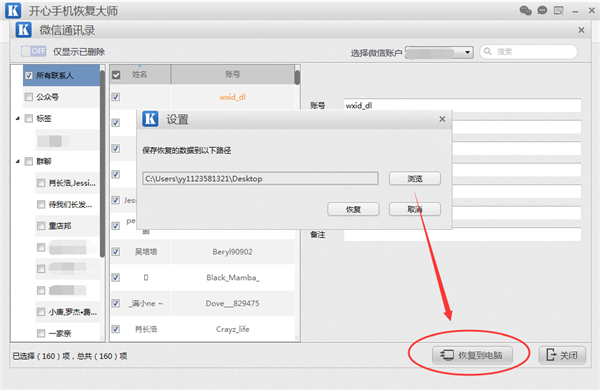Click the message list icon in title bar
The image size is (600, 390).
[559, 10]
